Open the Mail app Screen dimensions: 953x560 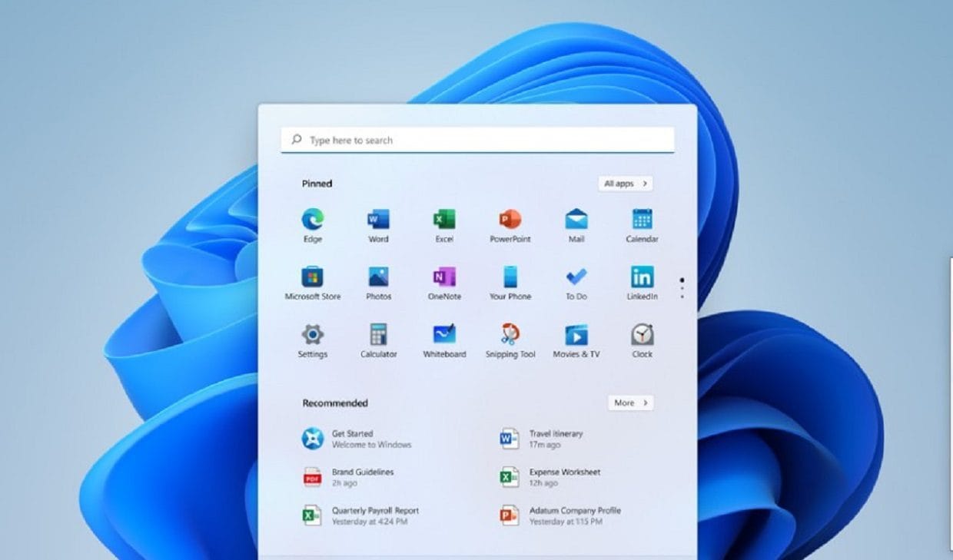point(576,226)
